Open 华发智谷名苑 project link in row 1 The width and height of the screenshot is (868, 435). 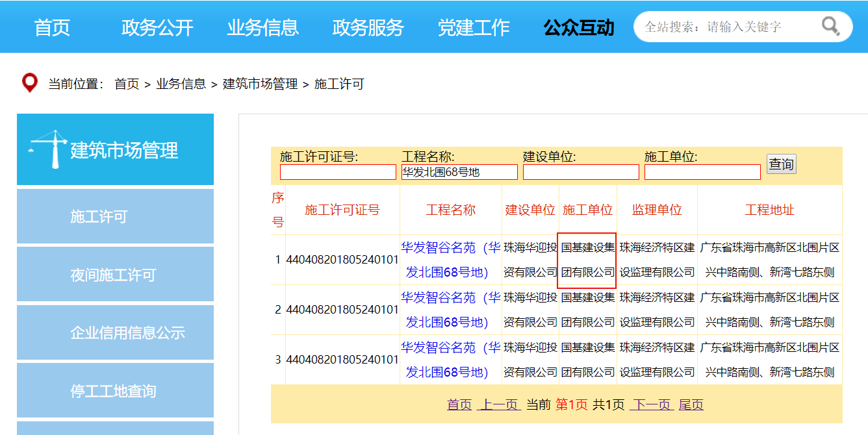(450, 260)
